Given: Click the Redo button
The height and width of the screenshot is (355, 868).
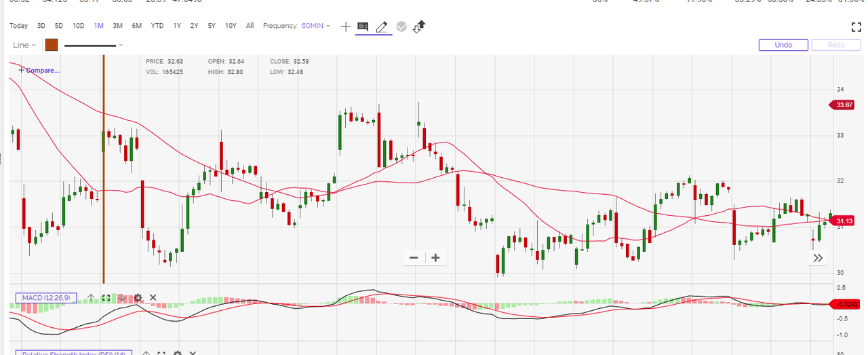Looking at the screenshot, I should coord(836,45).
